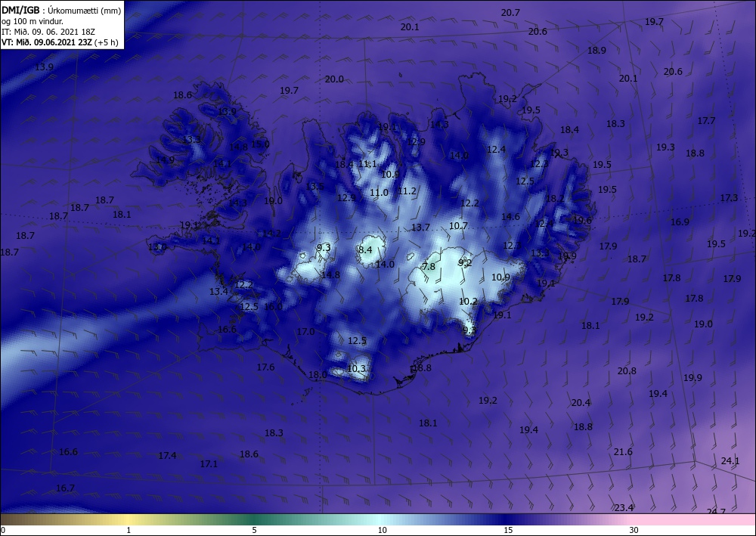Click the 20.0 value north of Iceland
756x536 pixels.
334,79
